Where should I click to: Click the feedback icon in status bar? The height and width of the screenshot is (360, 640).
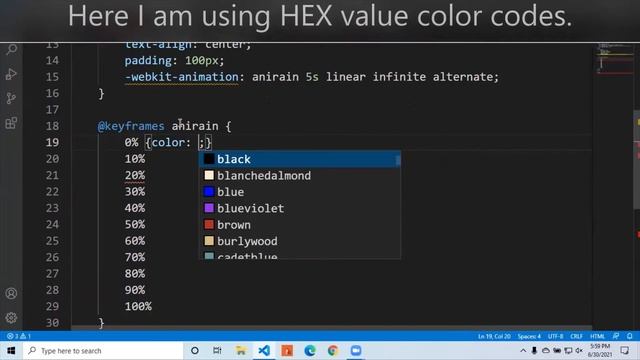click(x=616, y=336)
